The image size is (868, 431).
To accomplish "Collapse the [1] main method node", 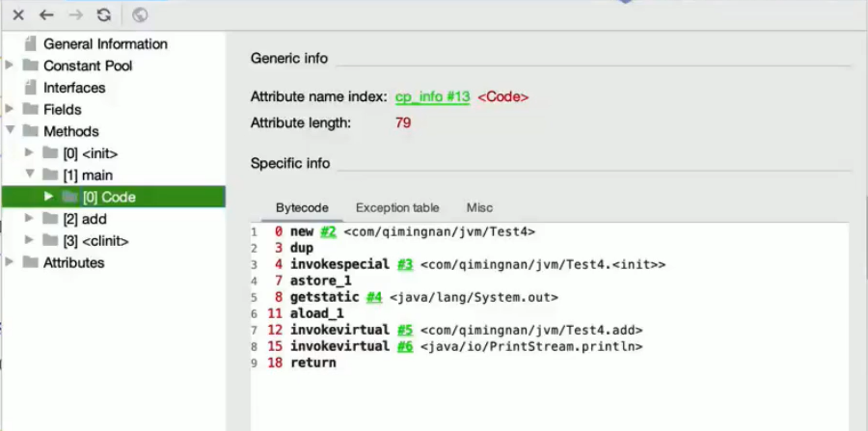I will 30,175.
